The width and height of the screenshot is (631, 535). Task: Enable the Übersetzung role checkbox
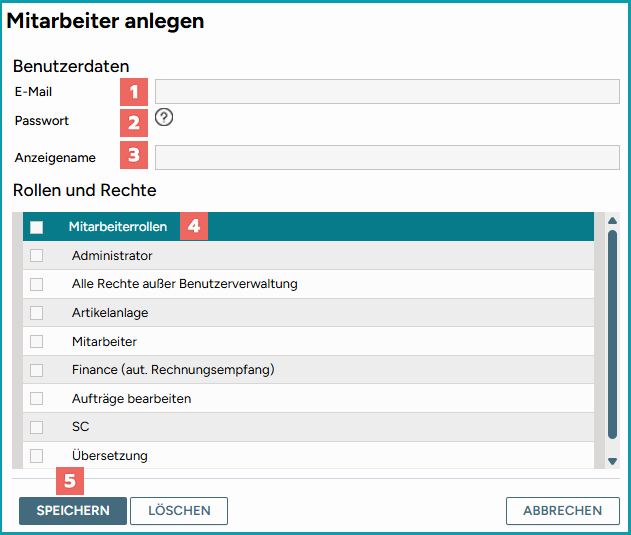[36, 456]
